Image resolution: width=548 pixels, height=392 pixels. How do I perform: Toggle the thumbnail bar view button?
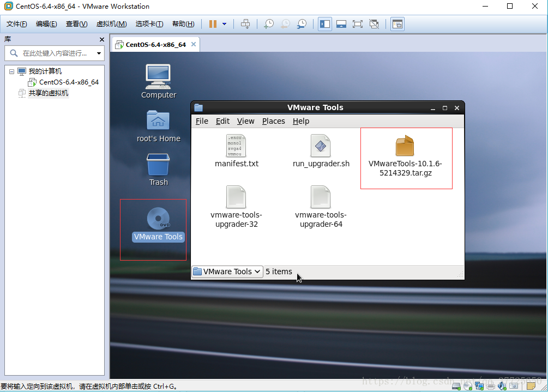coord(341,24)
